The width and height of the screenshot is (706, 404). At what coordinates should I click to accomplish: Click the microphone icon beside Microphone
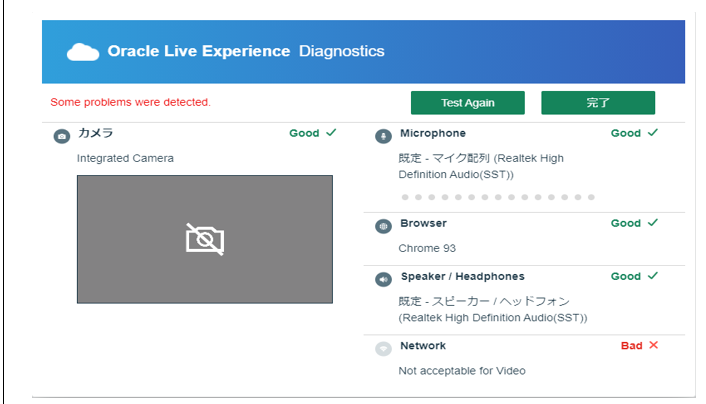click(383, 136)
